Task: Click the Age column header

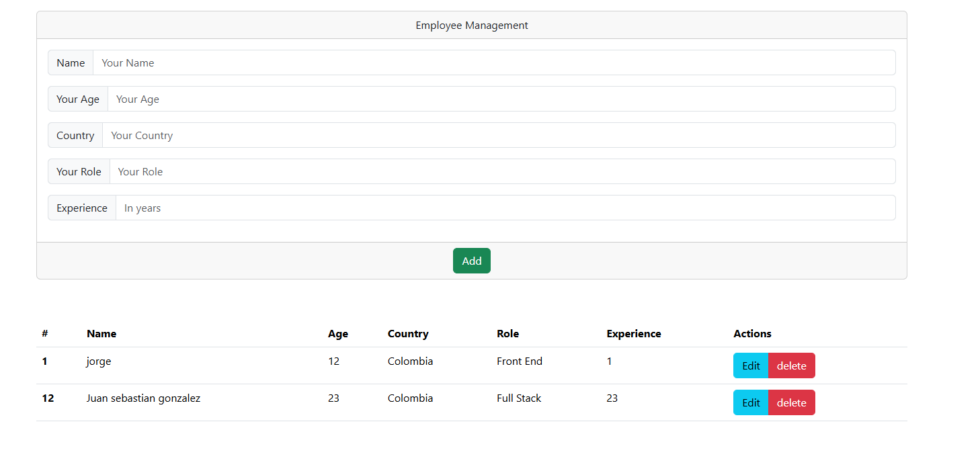Action: (x=338, y=334)
